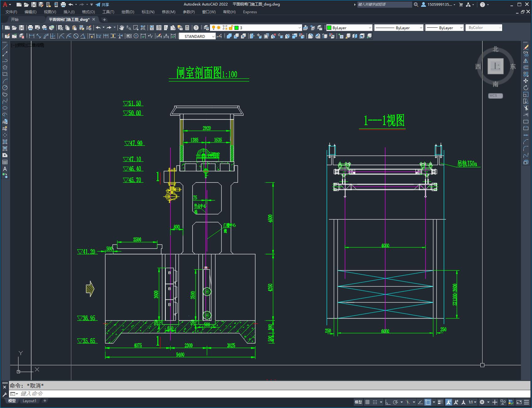Open the Layer Properties manager icon
Screen dimensions: 532x408
[x=206, y=28]
